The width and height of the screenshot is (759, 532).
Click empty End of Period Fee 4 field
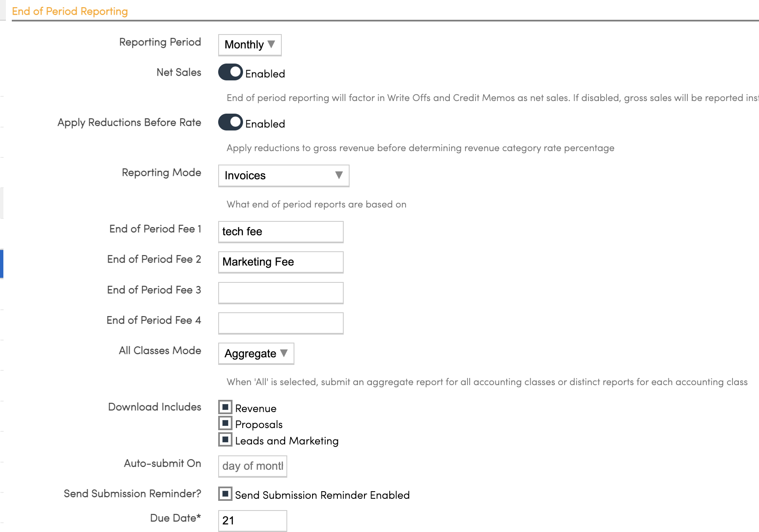click(281, 323)
